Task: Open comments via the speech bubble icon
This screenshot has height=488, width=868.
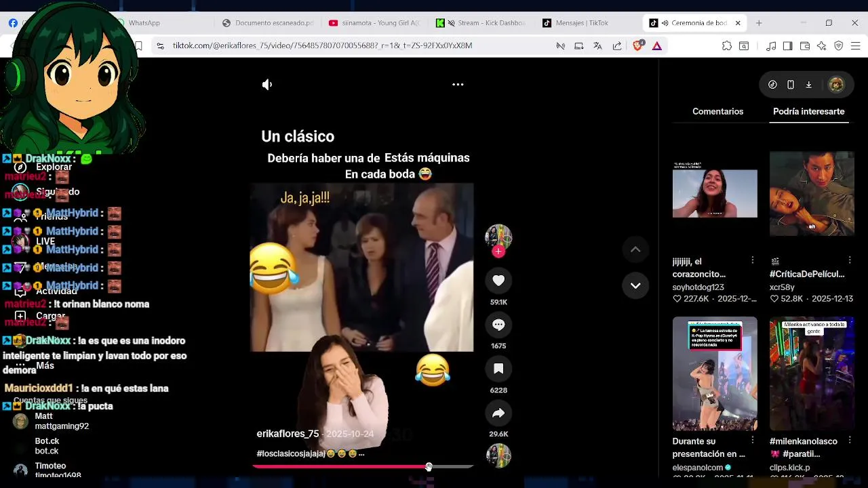Action: coord(498,325)
